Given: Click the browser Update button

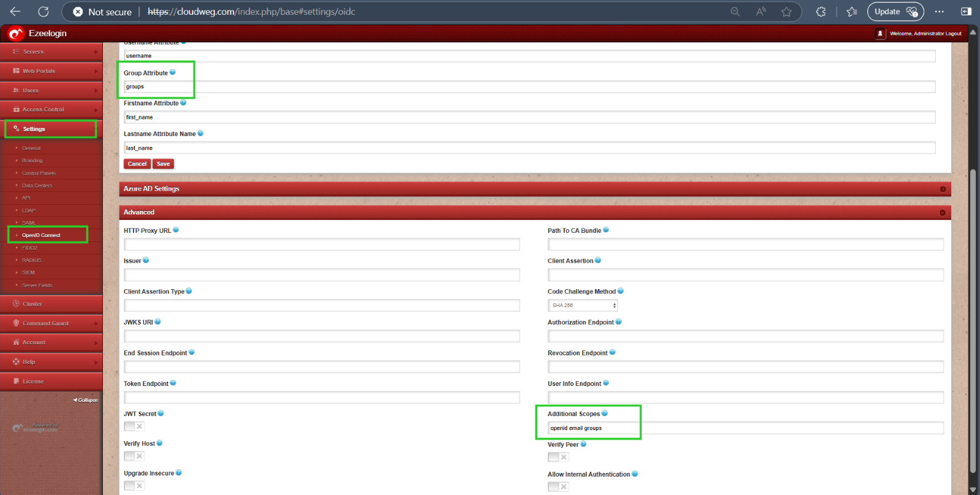Looking at the screenshot, I should [x=895, y=12].
